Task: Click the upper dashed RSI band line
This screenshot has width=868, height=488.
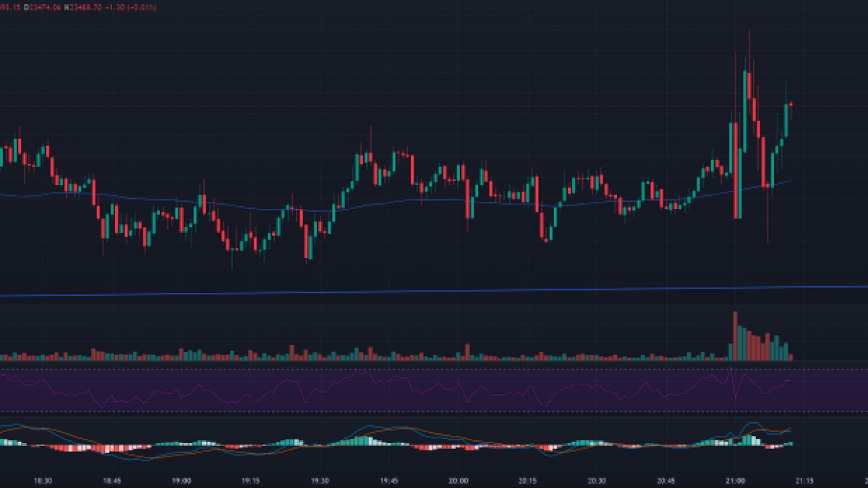Action: [434, 370]
